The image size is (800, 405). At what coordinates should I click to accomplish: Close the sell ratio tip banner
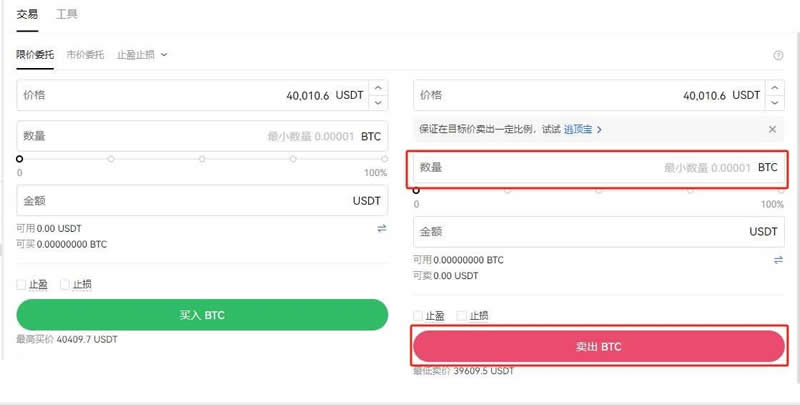click(772, 129)
